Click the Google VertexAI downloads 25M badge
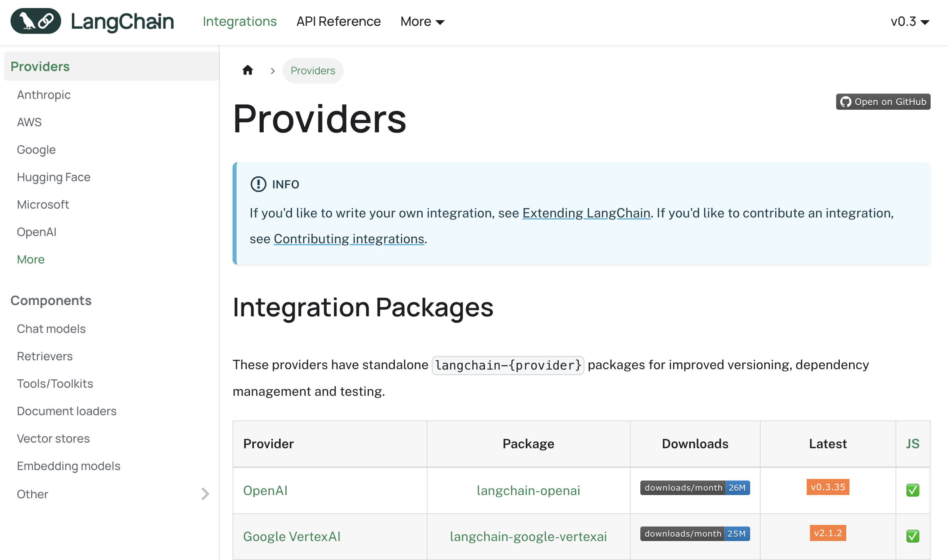The height and width of the screenshot is (560, 948). [695, 534]
